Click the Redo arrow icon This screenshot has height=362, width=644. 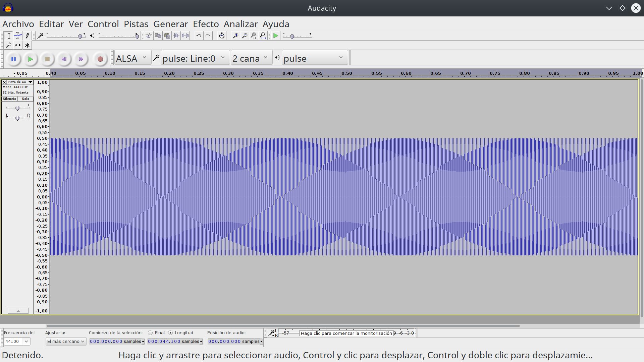pos(208,36)
